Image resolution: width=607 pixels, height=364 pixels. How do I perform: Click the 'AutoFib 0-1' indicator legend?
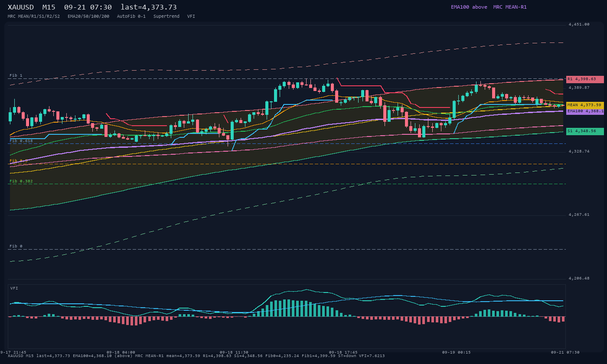131,16
